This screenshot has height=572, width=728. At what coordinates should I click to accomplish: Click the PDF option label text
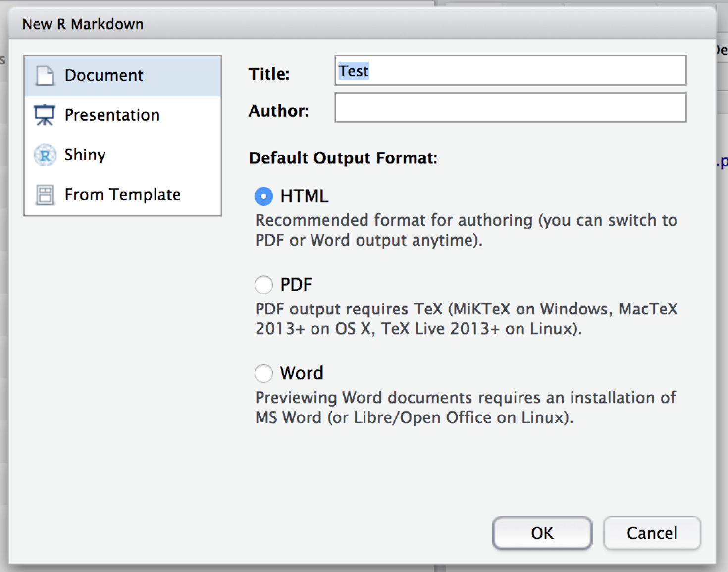296,285
